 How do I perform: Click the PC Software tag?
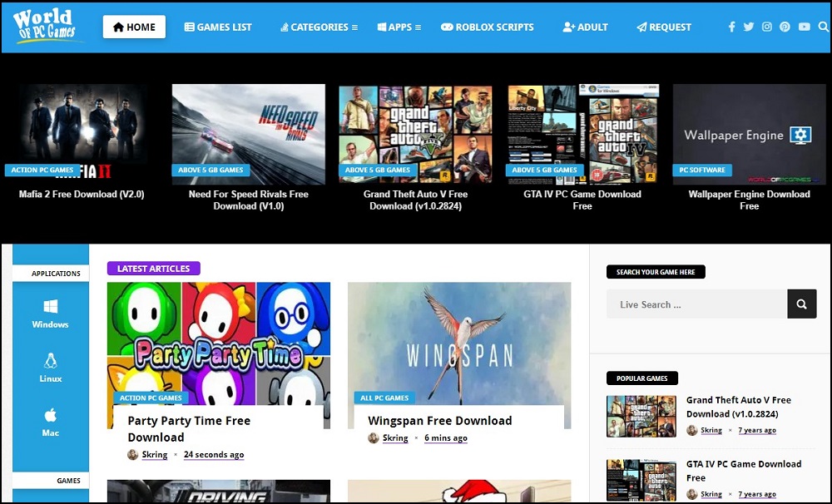(x=702, y=170)
